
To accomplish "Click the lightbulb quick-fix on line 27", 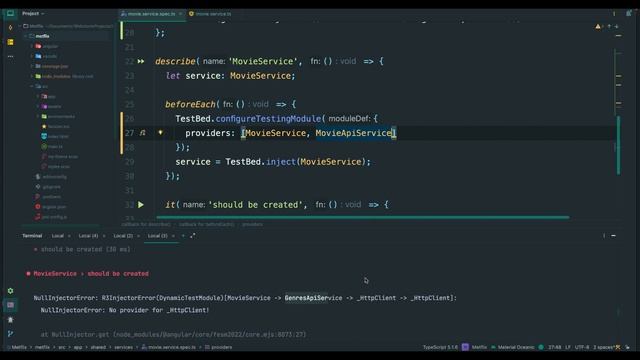I will tap(160, 133).
